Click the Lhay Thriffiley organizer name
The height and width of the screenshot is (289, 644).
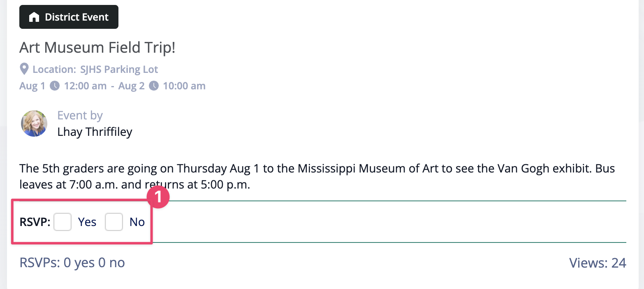pyautogui.click(x=95, y=132)
